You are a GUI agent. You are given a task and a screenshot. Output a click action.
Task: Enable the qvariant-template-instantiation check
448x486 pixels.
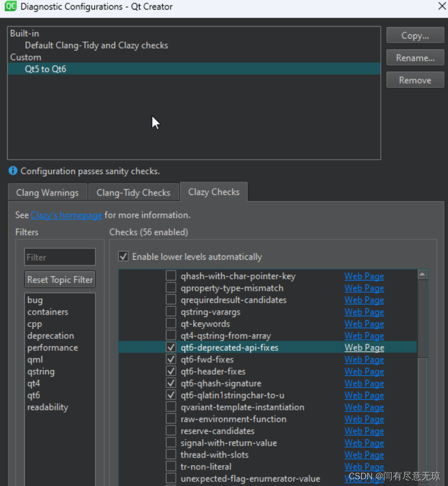[x=171, y=406]
